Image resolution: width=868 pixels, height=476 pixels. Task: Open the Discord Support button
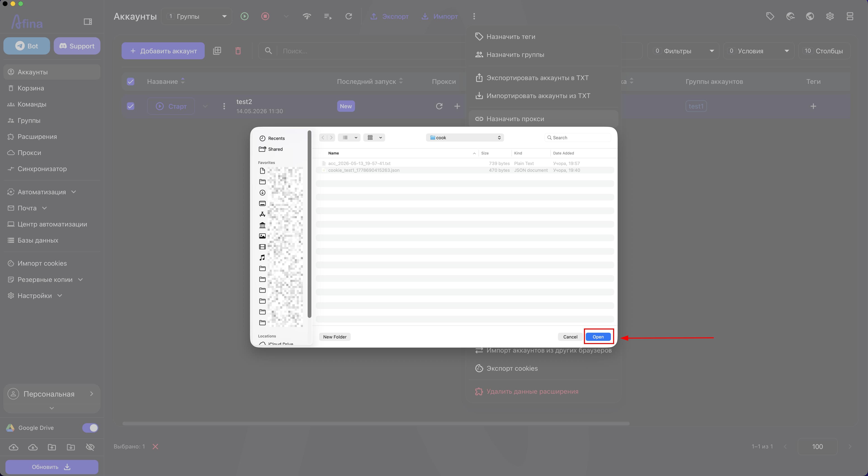(x=77, y=46)
